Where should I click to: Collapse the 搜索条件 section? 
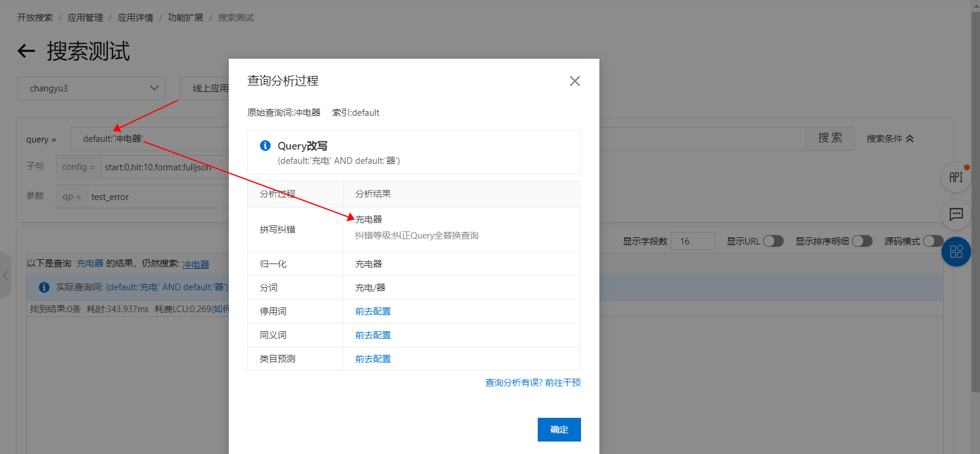[890, 139]
